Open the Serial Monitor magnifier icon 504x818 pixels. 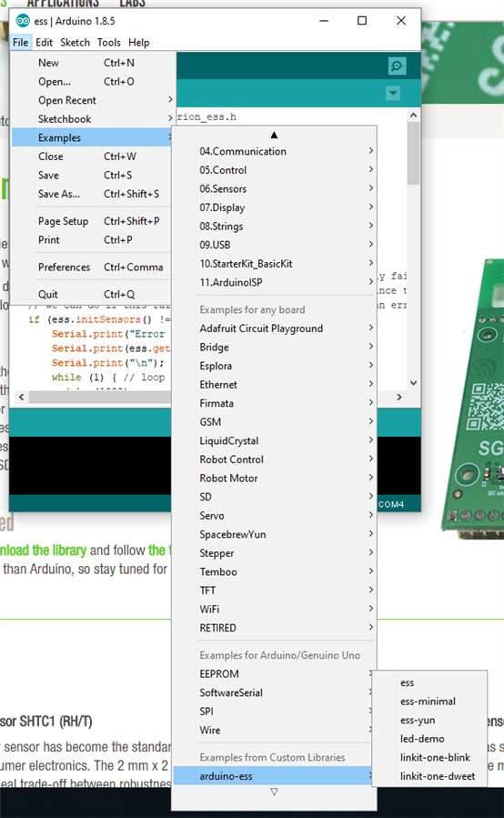click(397, 66)
